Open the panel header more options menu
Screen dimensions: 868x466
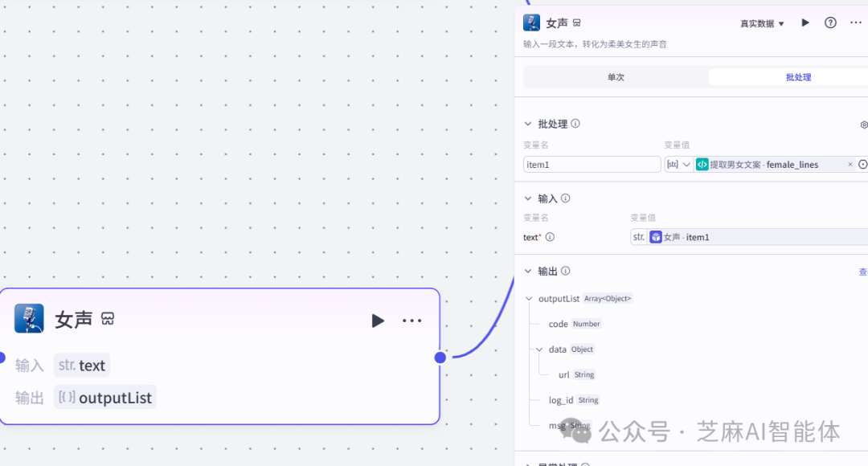pyautogui.click(x=856, y=22)
